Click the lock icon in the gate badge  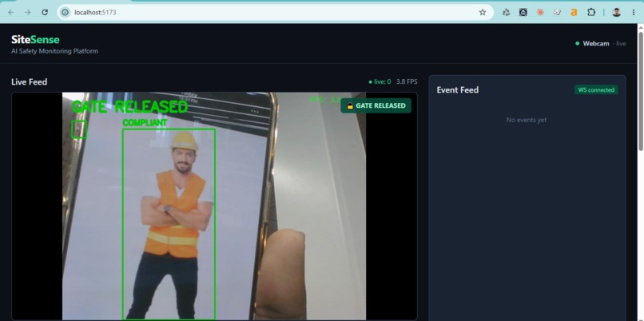pyautogui.click(x=350, y=105)
